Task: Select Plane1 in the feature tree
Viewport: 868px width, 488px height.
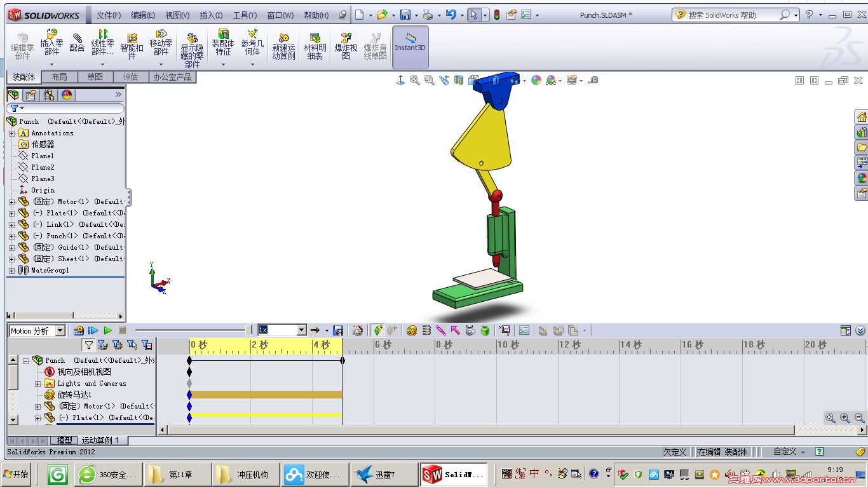Action: pyautogui.click(x=43, y=156)
